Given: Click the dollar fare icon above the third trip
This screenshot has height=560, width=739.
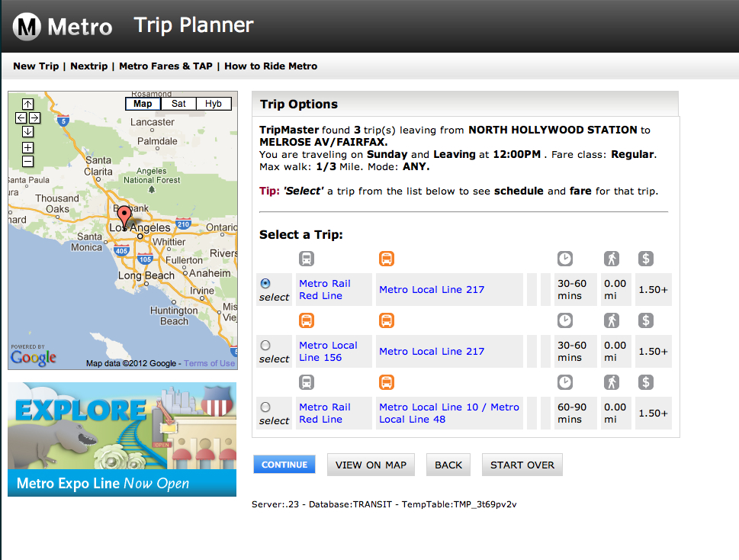Looking at the screenshot, I should click(x=646, y=382).
